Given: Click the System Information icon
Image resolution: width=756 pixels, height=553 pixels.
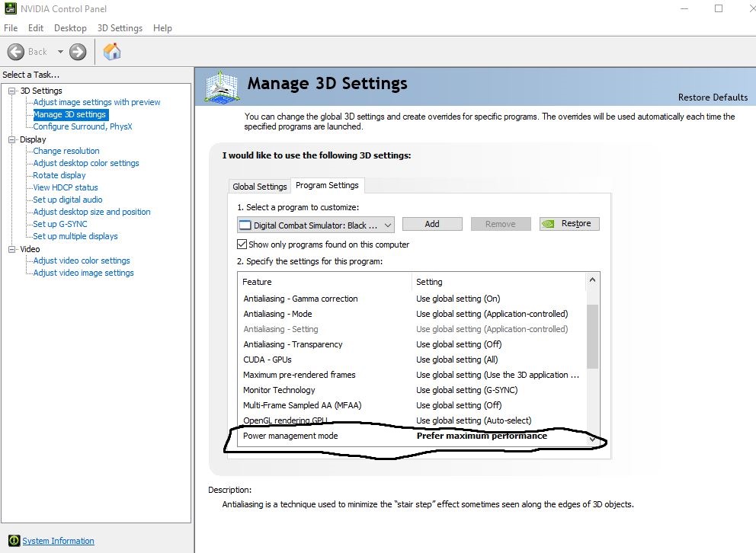Looking at the screenshot, I should click(x=14, y=541).
